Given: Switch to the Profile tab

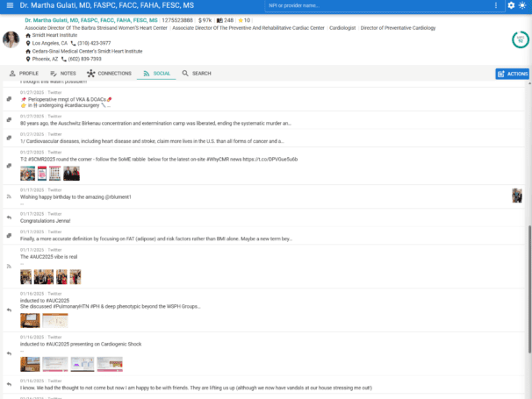Looking at the screenshot, I should point(24,74).
